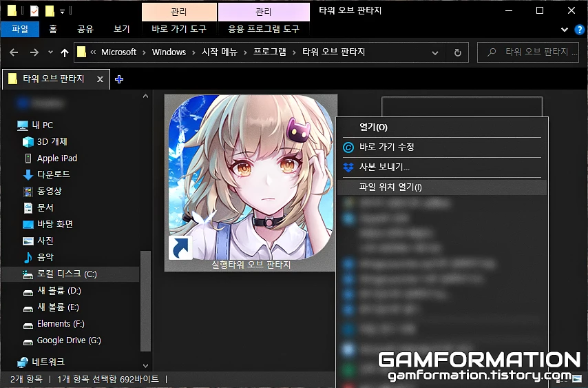Image resolution: width=588 pixels, height=388 pixels.
Task: Go up one folder level
Action: click(65, 52)
